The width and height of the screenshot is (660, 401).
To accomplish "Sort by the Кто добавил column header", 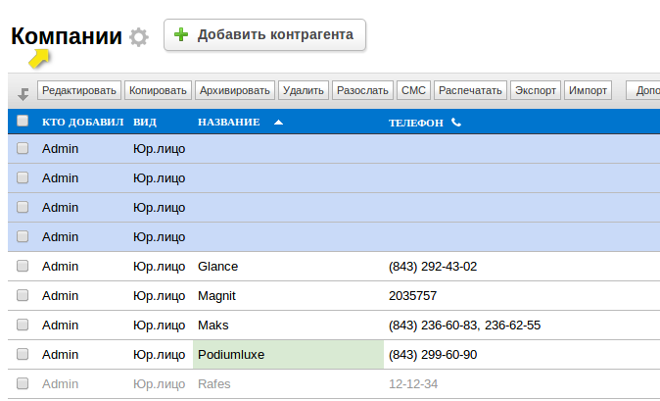I will pos(82,122).
